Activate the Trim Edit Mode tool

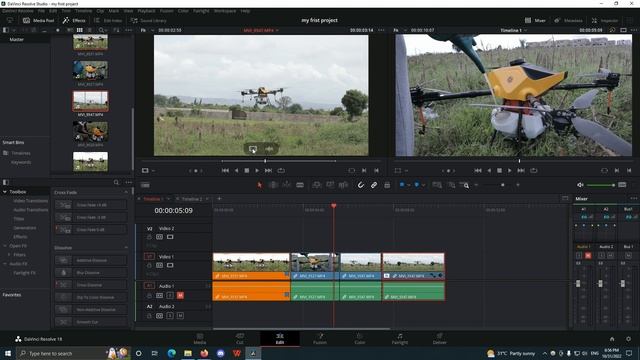(x=273, y=185)
